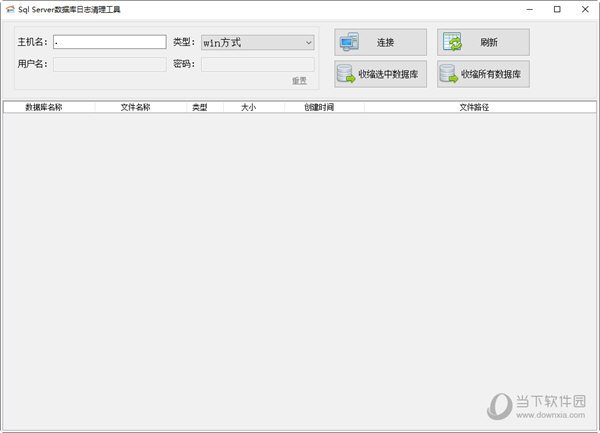The image size is (600, 433).
Task: Click the 重置 reset link
Action: click(x=299, y=81)
